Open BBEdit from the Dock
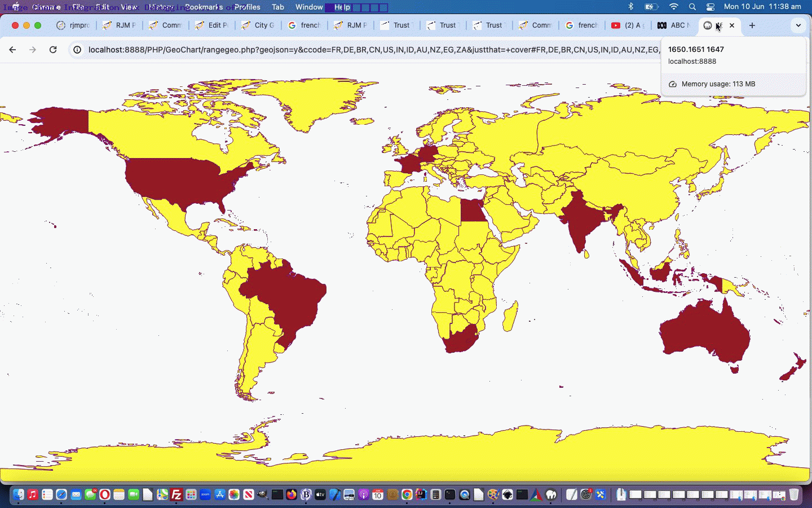Viewport: 812px width, 508px height. coord(306,495)
